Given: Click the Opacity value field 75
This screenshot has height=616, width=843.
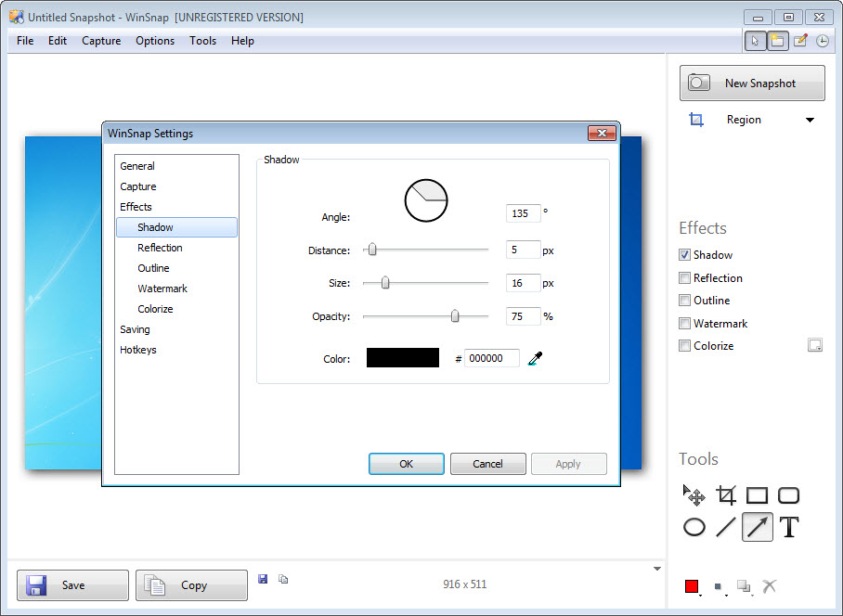Looking at the screenshot, I should (523, 316).
